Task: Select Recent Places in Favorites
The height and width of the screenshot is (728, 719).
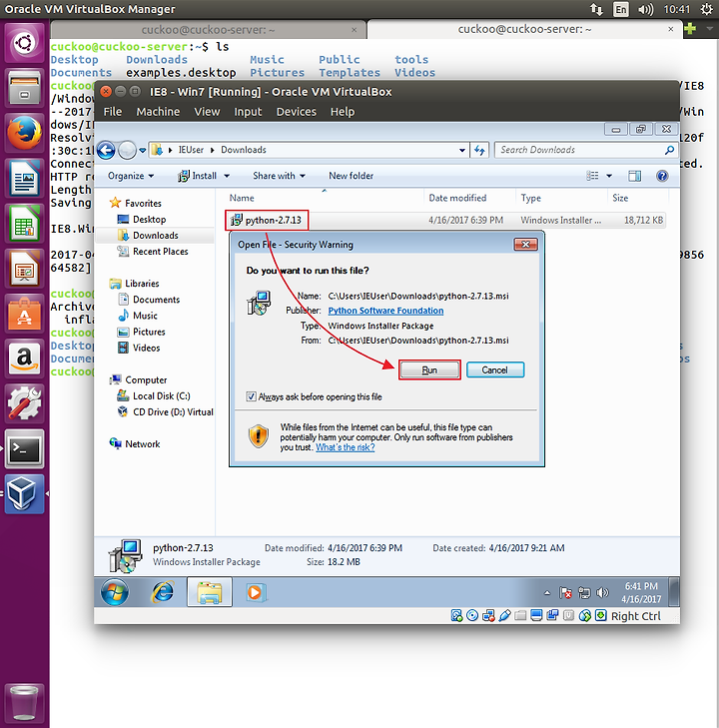Action: pos(160,252)
